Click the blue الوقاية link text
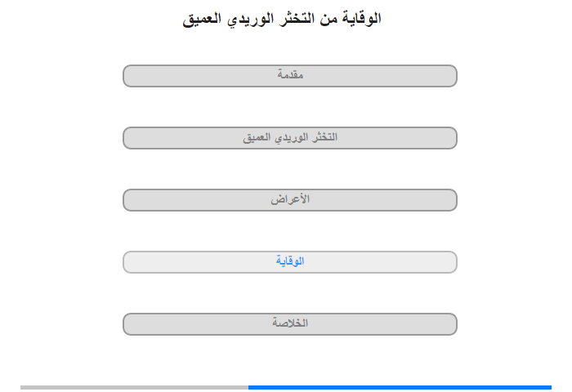The height and width of the screenshot is (392, 572). [290, 261]
